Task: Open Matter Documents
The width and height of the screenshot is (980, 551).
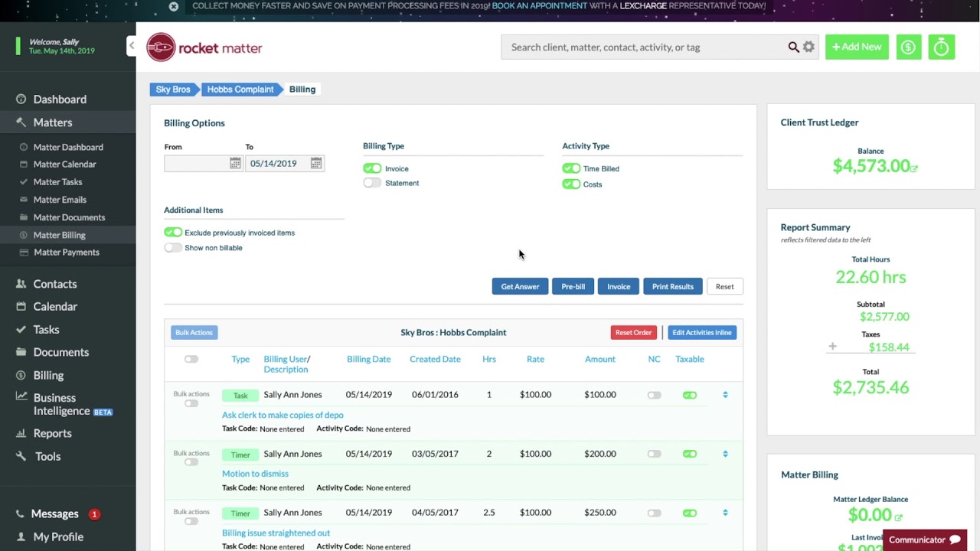Action: [70, 217]
